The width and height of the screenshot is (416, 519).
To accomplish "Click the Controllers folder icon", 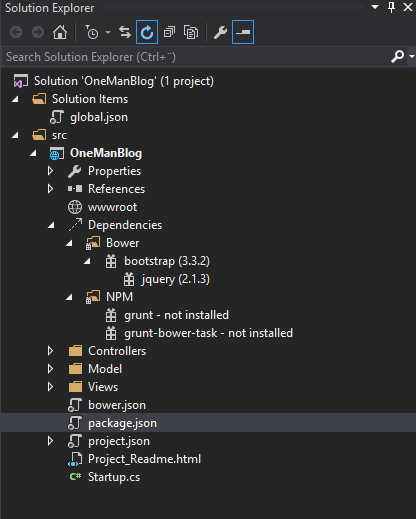I will (75, 351).
